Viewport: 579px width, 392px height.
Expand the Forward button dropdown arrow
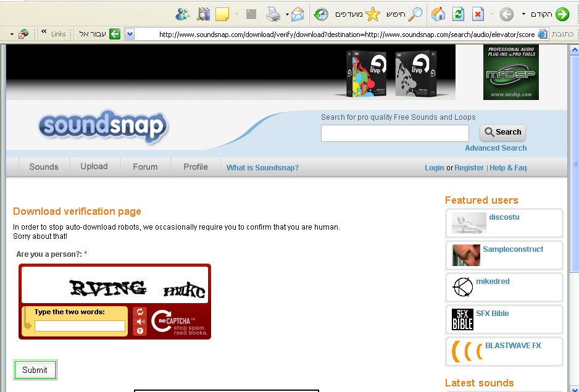pyautogui.click(x=492, y=14)
